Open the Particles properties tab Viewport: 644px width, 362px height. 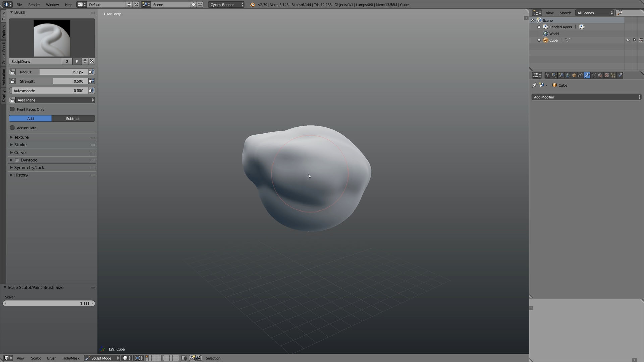pyautogui.click(x=613, y=75)
